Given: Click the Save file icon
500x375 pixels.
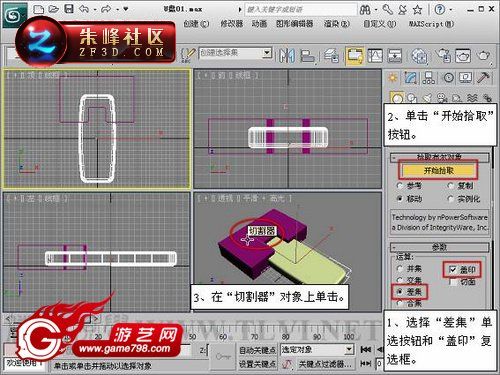Looking at the screenshot, I should click(69, 9).
